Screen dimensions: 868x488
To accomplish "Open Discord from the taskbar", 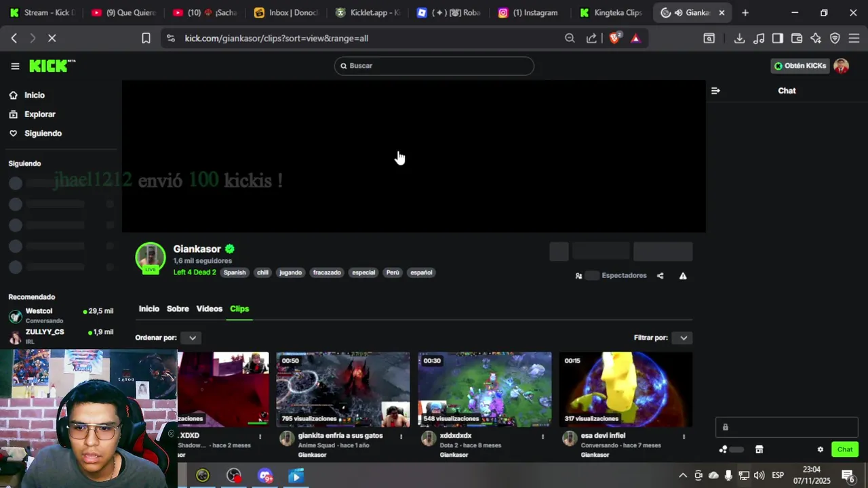I will pos(265,476).
